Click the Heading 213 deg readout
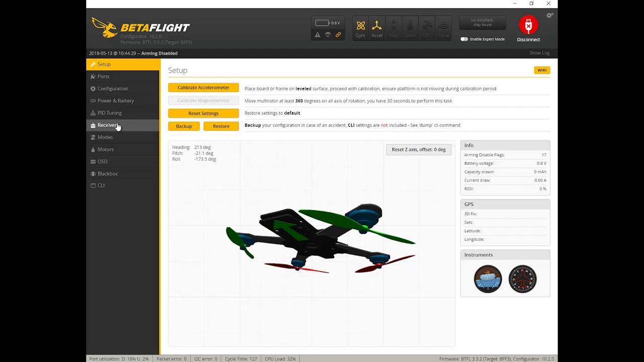 192,147
